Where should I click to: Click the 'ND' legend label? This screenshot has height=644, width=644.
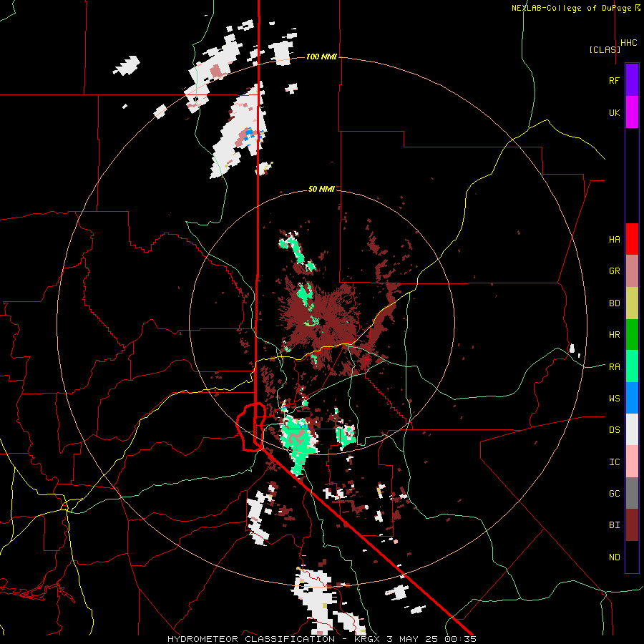click(x=614, y=557)
